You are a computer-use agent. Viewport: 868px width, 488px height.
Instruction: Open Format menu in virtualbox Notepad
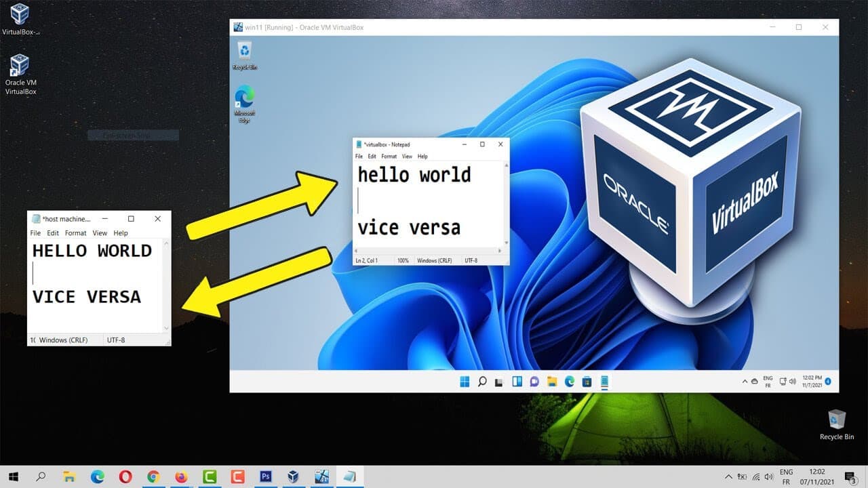tap(389, 157)
